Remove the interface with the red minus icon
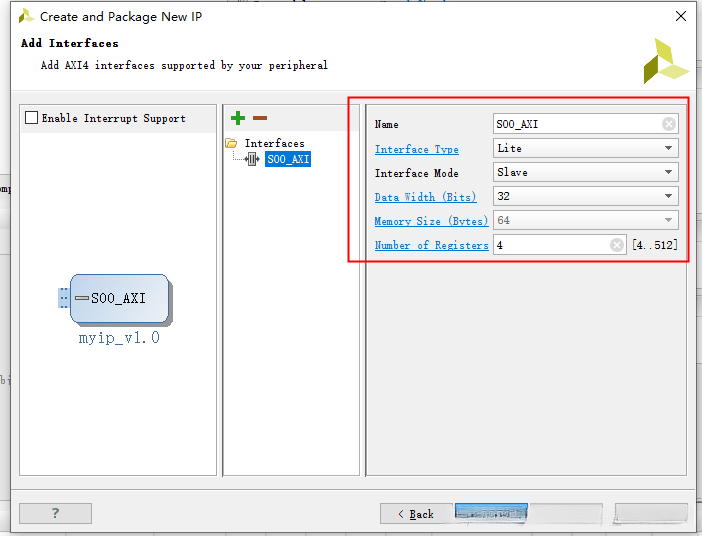 pyautogui.click(x=260, y=118)
